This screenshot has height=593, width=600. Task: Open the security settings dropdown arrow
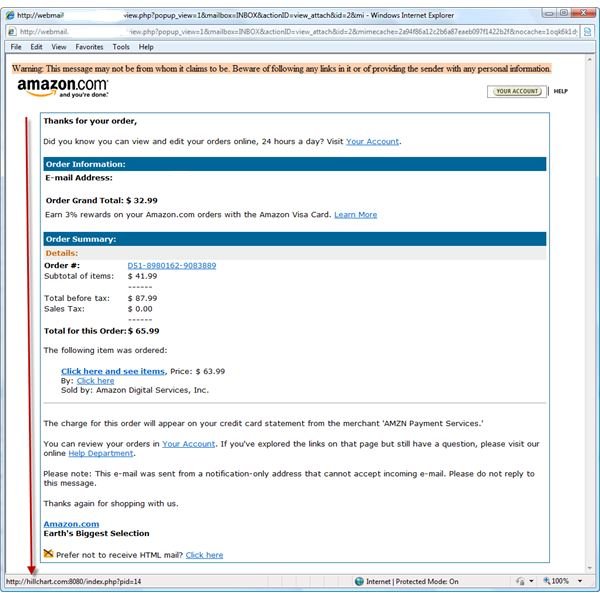[x=532, y=581]
